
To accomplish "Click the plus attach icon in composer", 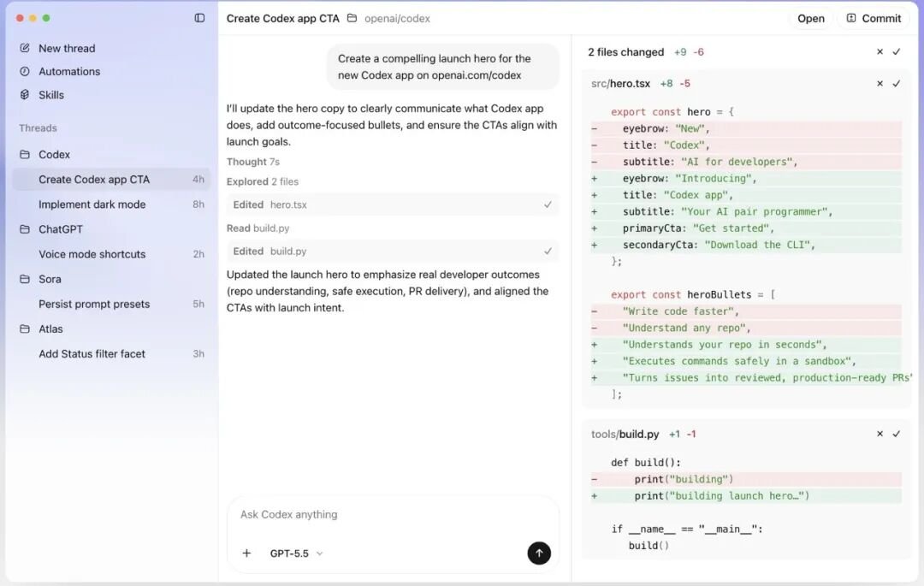I will click(247, 553).
